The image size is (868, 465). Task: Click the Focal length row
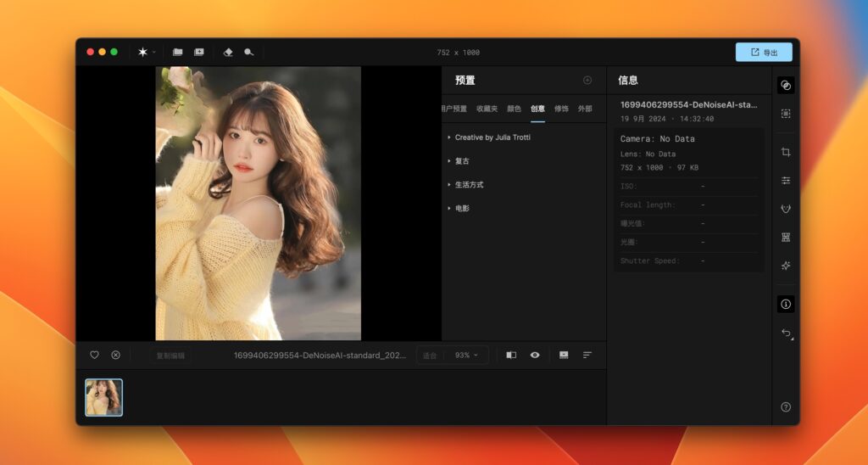(x=688, y=205)
